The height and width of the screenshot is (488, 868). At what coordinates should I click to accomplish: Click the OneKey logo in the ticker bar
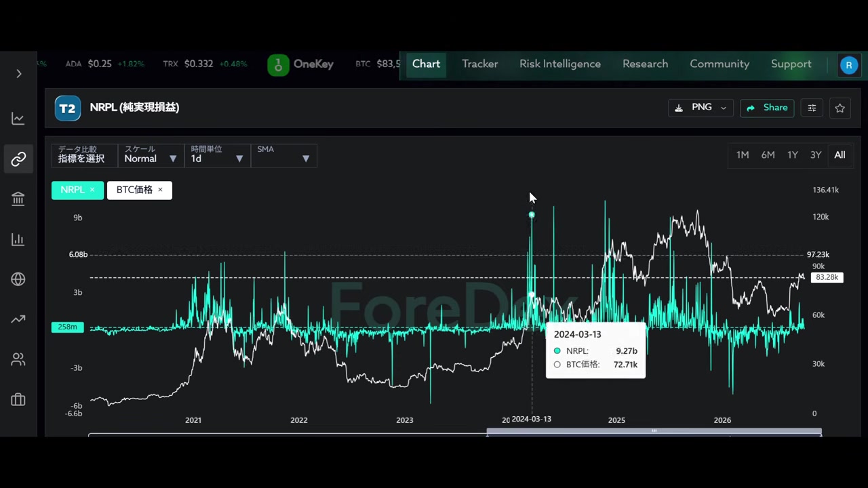coord(300,64)
